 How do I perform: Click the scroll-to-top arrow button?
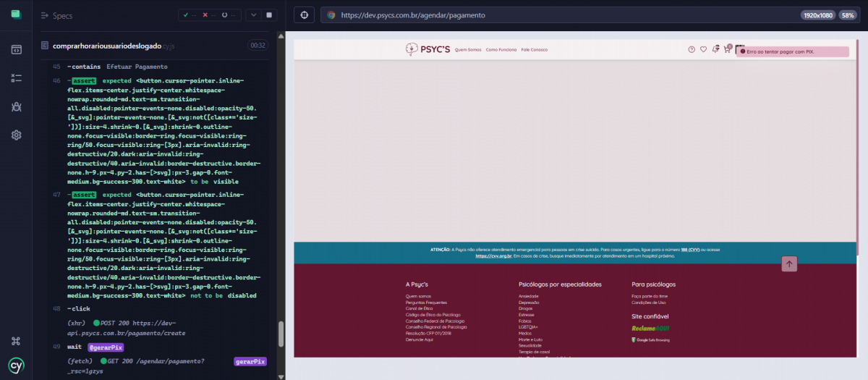coord(789,264)
